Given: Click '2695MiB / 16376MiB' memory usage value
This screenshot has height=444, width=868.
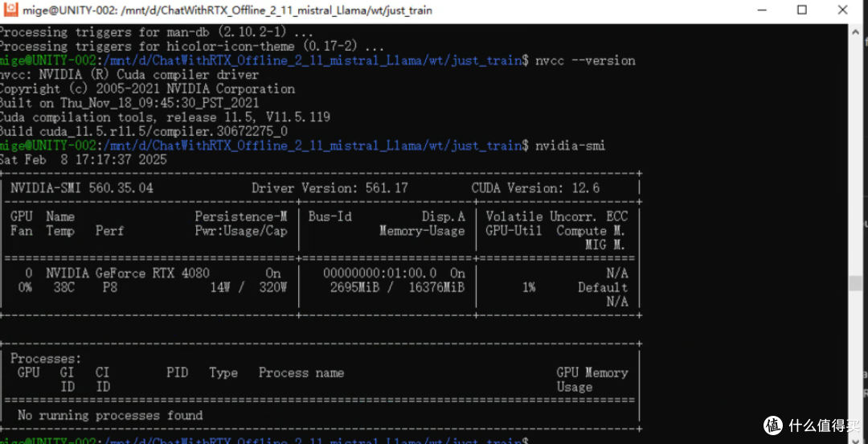Looking at the screenshot, I should (397, 288).
